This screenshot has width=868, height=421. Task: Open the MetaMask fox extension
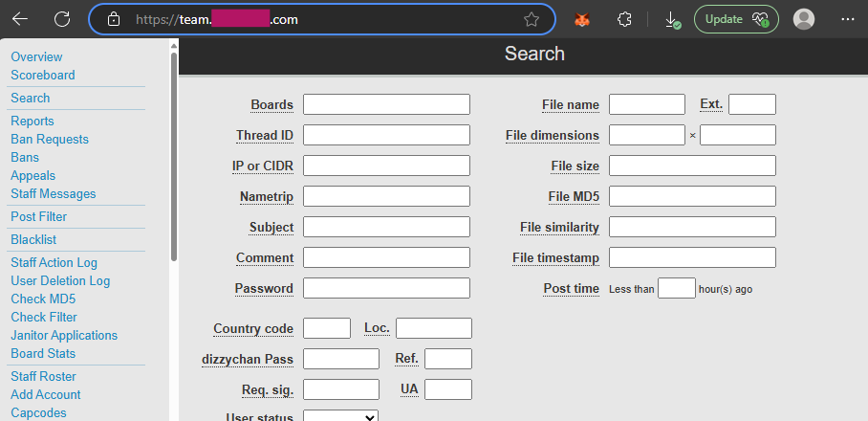pyautogui.click(x=581, y=19)
